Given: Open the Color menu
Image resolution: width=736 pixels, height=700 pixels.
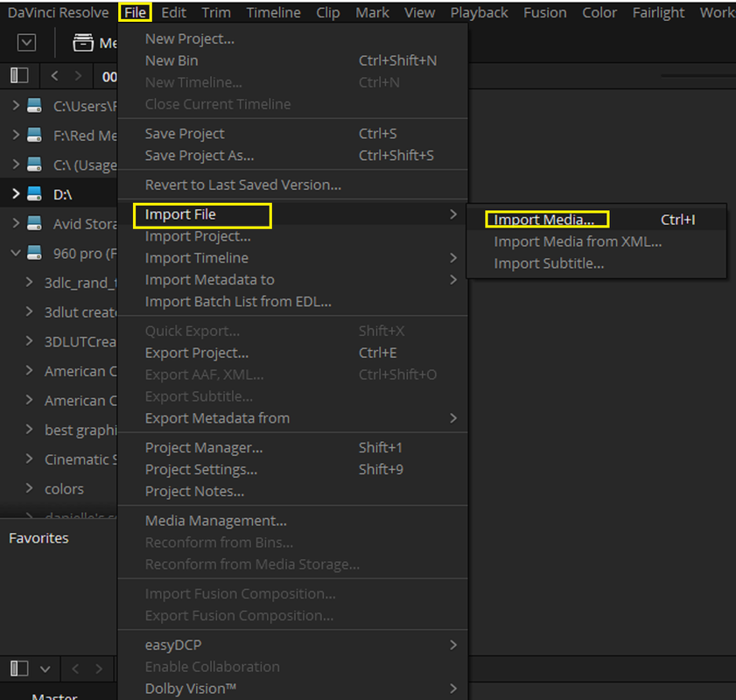Looking at the screenshot, I should coord(599,12).
